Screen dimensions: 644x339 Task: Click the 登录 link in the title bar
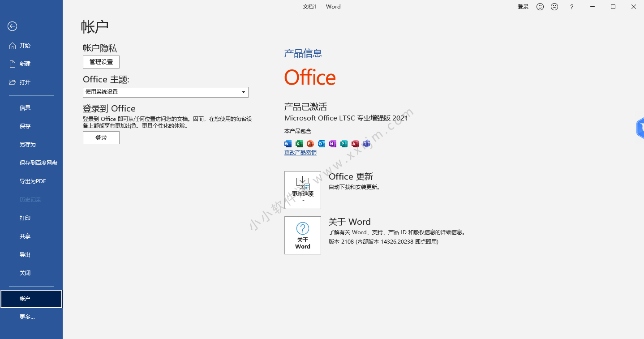(x=523, y=7)
